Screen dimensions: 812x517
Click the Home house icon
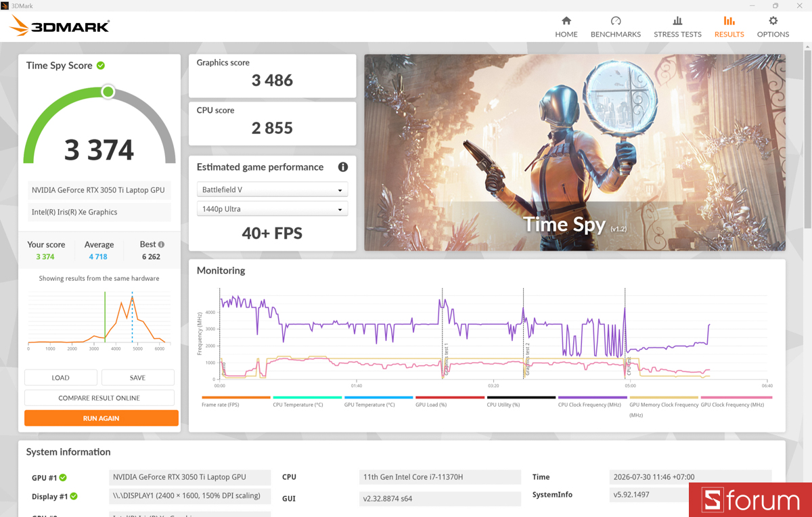[x=566, y=21]
